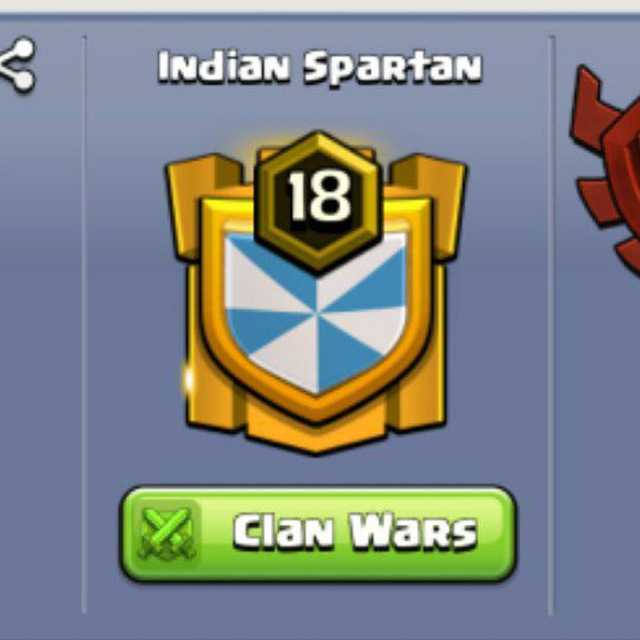Click the vertical divider left of clan panel
Viewport: 640px width, 640px height.
tap(84, 324)
